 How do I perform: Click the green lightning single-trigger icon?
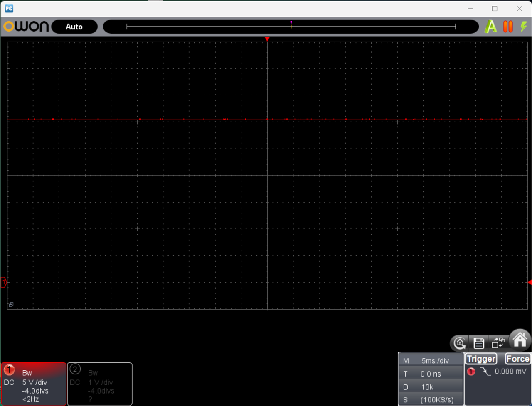pyautogui.click(x=524, y=27)
